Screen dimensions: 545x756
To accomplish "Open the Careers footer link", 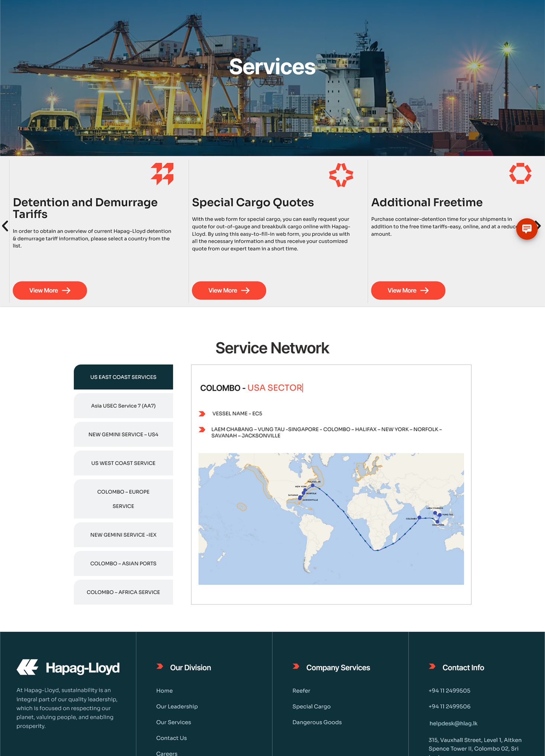I will [167, 753].
